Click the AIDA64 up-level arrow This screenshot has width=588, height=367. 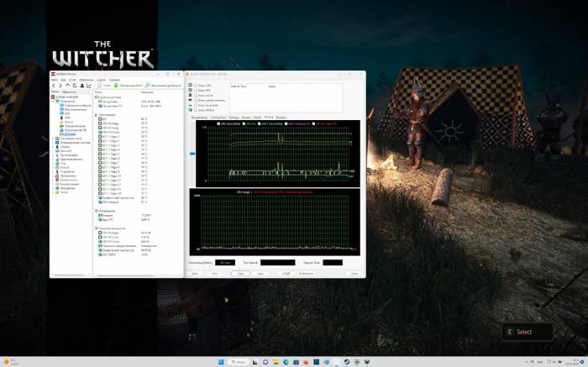[68, 86]
